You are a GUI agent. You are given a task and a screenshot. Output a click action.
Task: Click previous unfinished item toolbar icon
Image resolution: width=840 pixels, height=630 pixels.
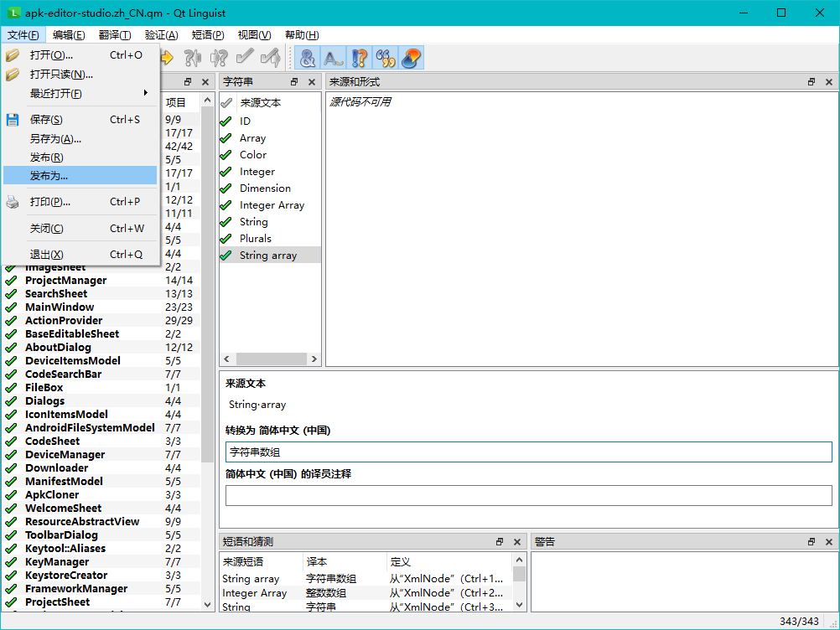pyautogui.click(x=192, y=57)
